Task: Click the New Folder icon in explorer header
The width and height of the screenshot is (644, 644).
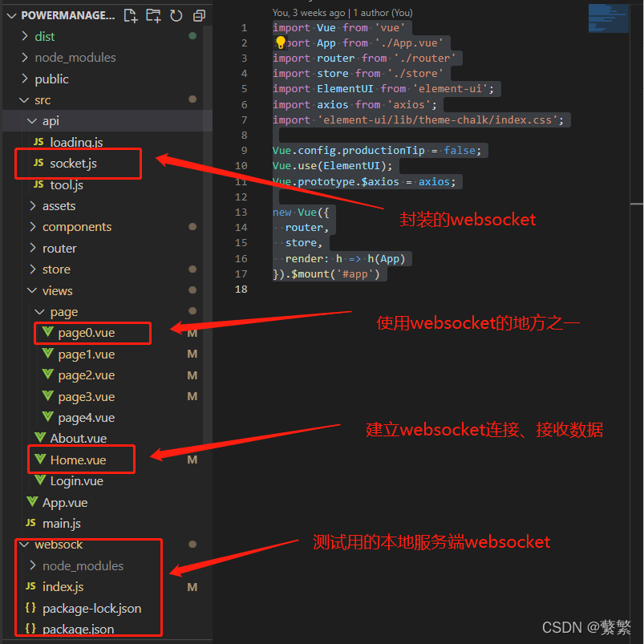Action: (153, 15)
